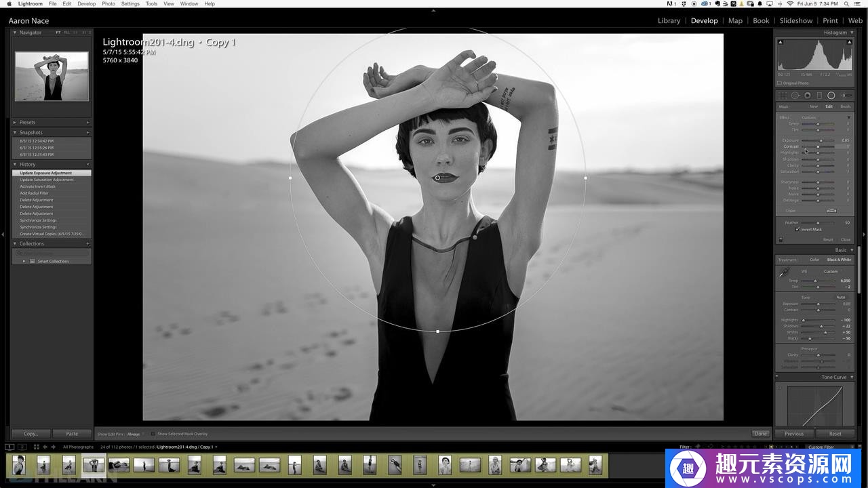Click the Done button below the photo
The height and width of the screenshot is (488, 868).
pos(760,434)
